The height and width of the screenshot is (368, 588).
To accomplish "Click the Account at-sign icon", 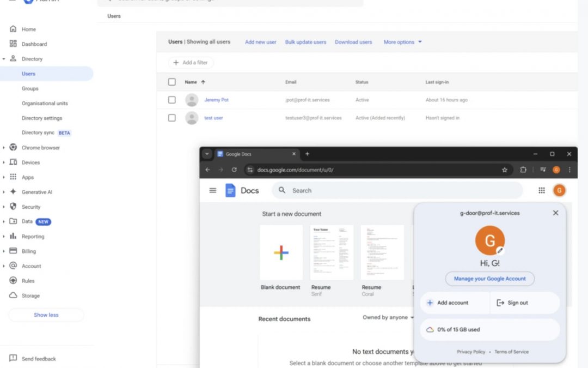I will point(13,266).
